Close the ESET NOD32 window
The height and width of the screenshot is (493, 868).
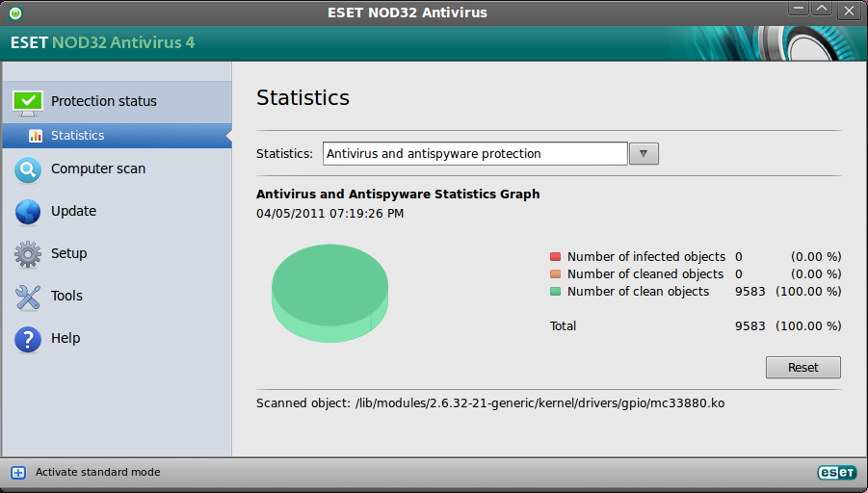pos(849,11)
